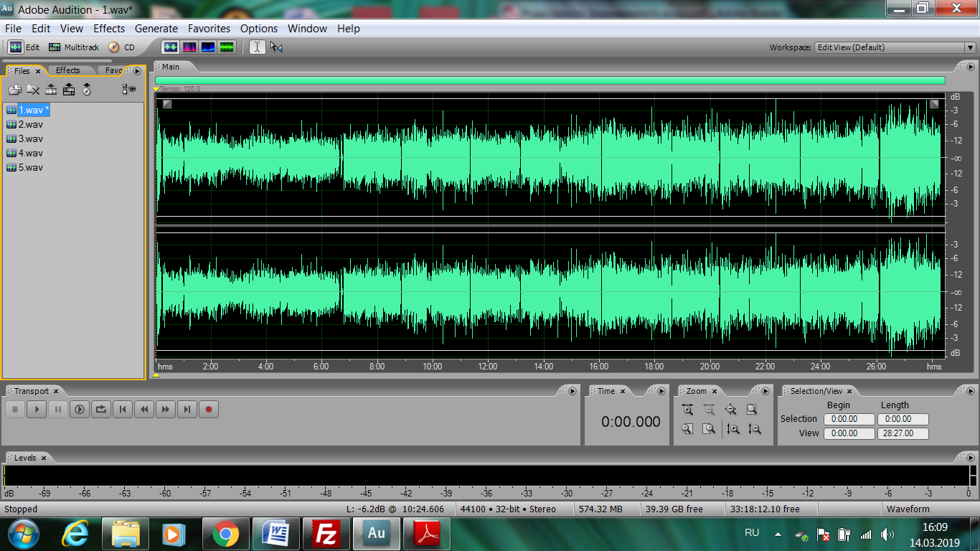The image size is (980, 551).
Task: Select Waveform display button in toolbar
Action: (x=170, y=47)
